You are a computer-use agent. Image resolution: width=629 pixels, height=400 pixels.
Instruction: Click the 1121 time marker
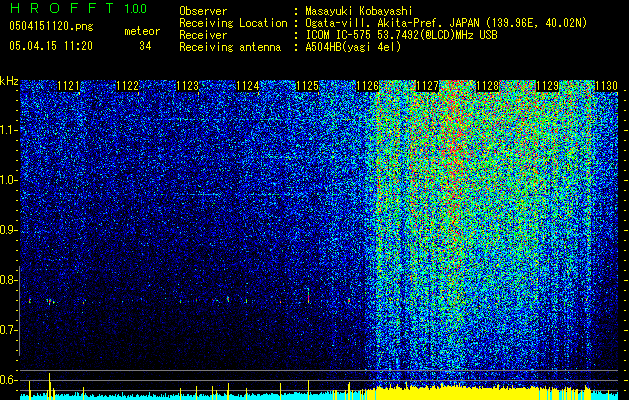point(68,86)
